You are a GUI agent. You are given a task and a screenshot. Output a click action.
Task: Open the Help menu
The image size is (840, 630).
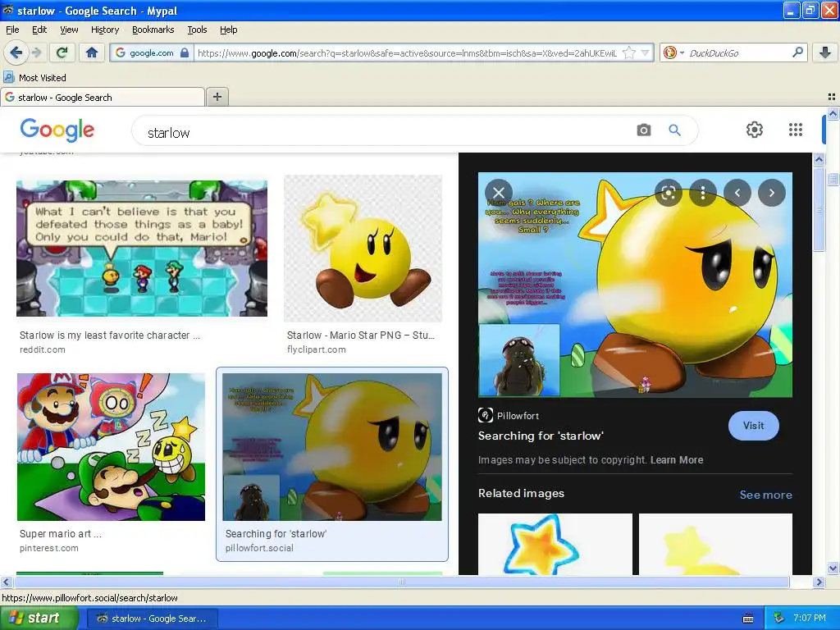click(228, 30)
